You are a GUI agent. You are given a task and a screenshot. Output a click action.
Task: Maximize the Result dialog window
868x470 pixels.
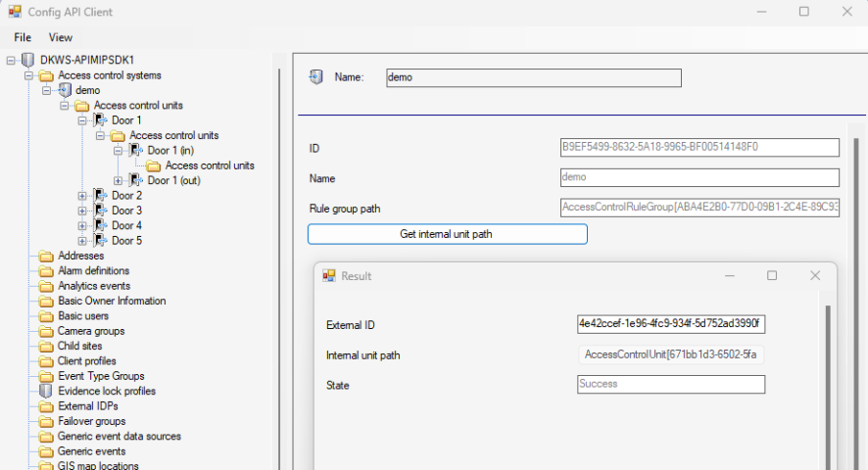772,276
